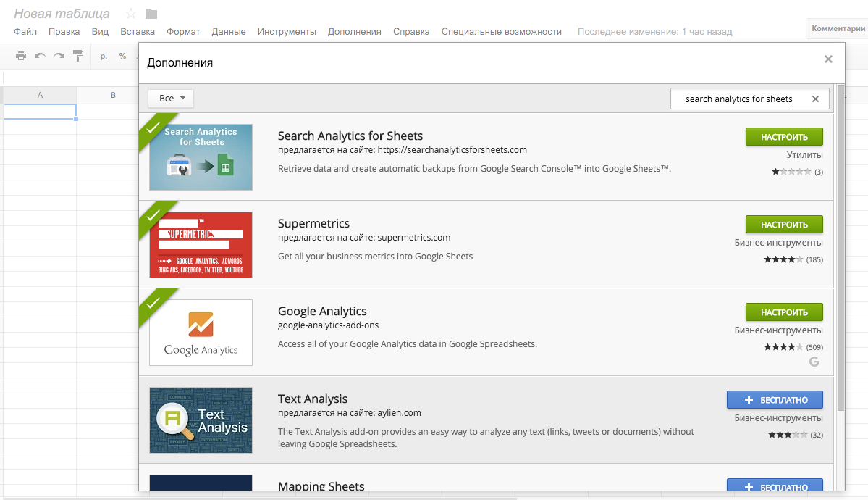Click the google-analytics-add-ons publisher text
868x500 pixels.
pyautogui.click(x=328, y=325)
